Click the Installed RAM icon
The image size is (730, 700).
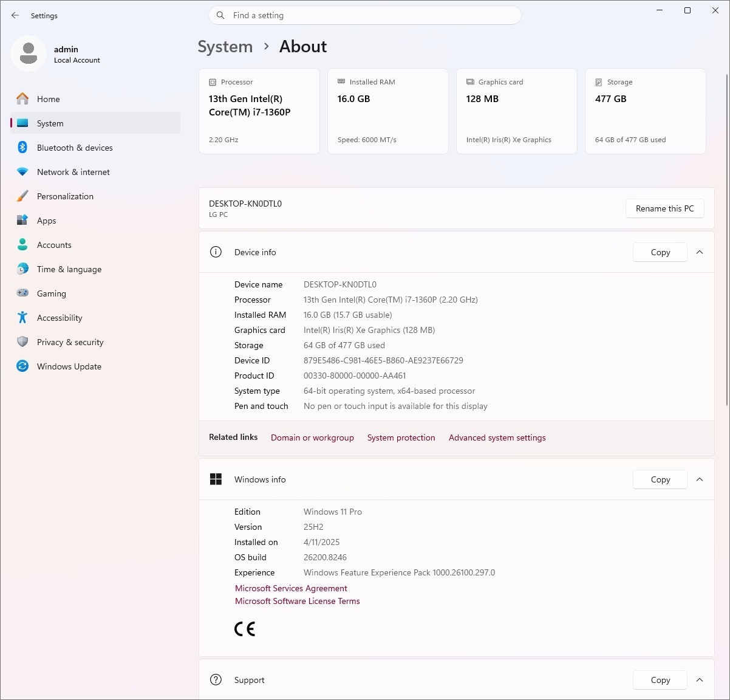pos(341,81)
